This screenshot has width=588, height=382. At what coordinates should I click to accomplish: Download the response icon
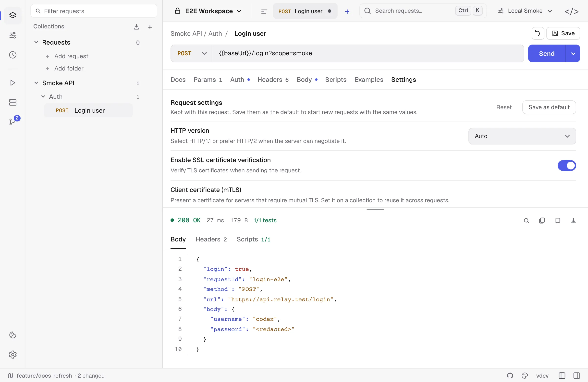pyautogui.click(x=574, y=221)
